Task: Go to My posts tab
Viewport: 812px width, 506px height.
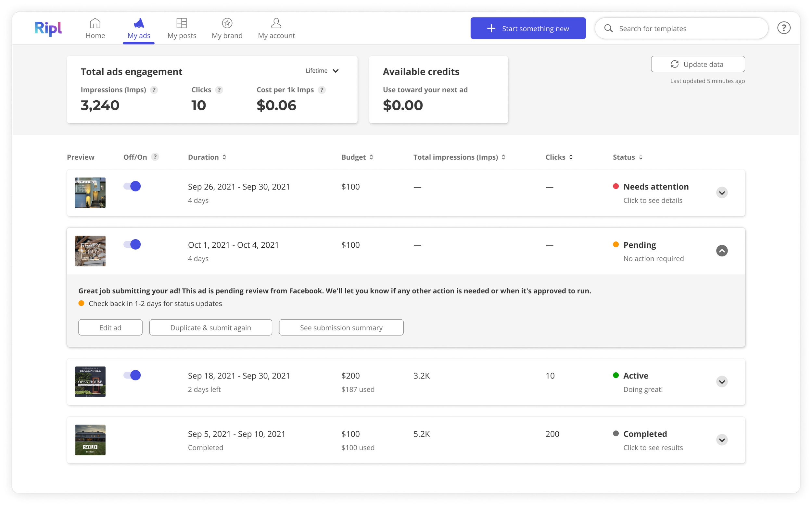Action: pos(182,29)
